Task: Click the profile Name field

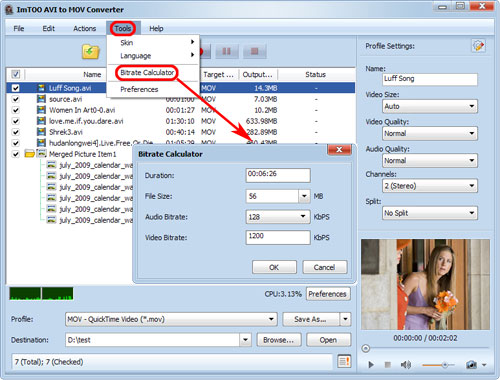Action: 430,79
